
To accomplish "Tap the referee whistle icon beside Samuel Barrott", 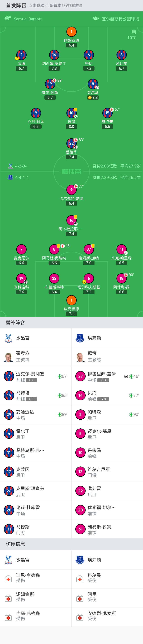I will click(8, 19).
